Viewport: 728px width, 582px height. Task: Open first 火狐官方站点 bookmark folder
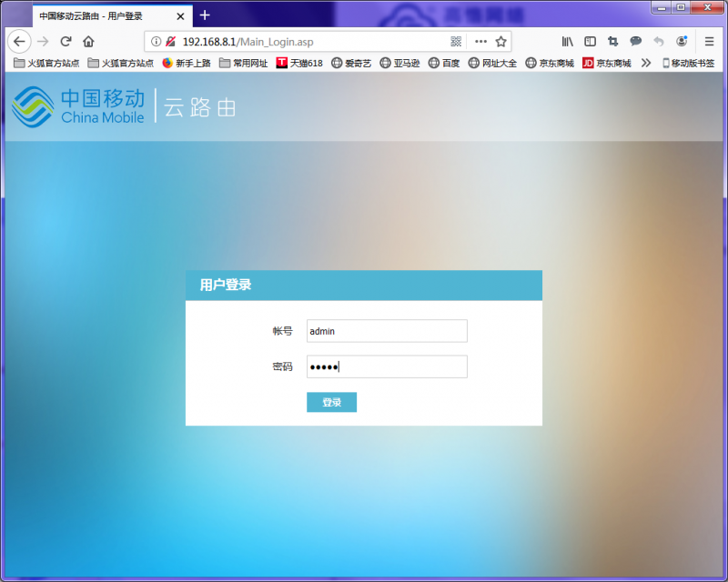pyautogui.click(x=46, y=63)
